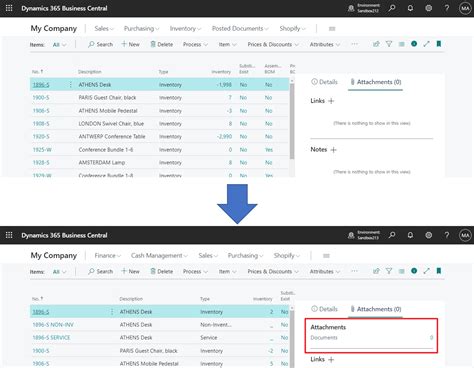The width and height of the screenshot is (474, 368).
Task: Click New action in upper screenshot toolbar
Action: [130, 44]
